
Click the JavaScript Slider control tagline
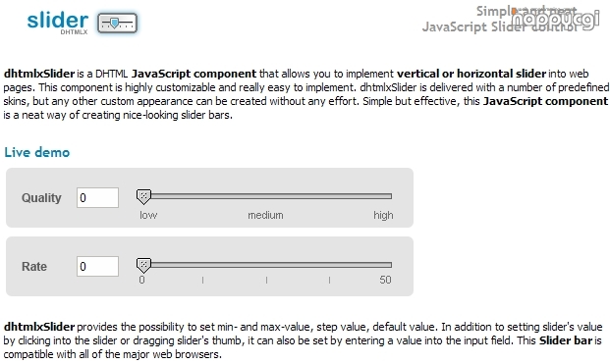(x=500, y=27)
